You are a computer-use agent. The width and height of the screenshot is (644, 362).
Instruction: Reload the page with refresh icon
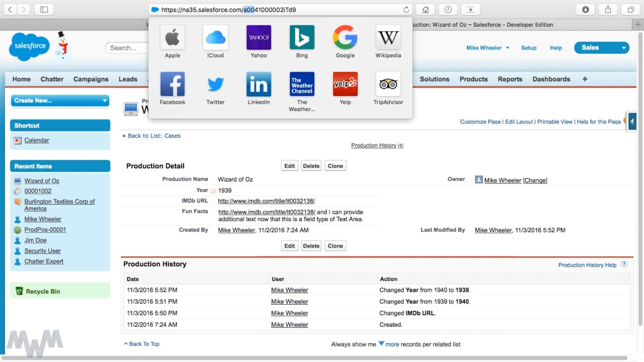tap(406, 10)
